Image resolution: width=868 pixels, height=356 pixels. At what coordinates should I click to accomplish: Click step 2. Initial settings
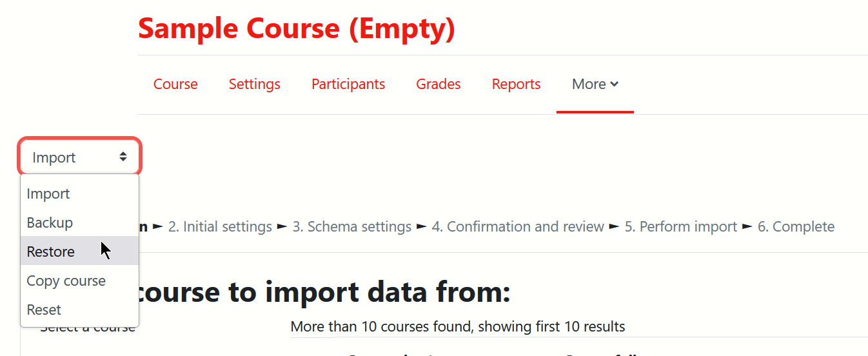[220, 226]
